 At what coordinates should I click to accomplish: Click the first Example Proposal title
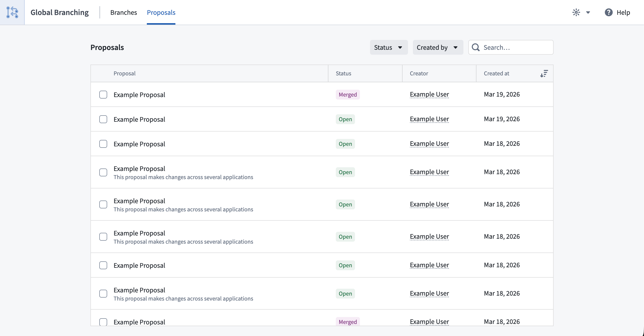(139, 95)
